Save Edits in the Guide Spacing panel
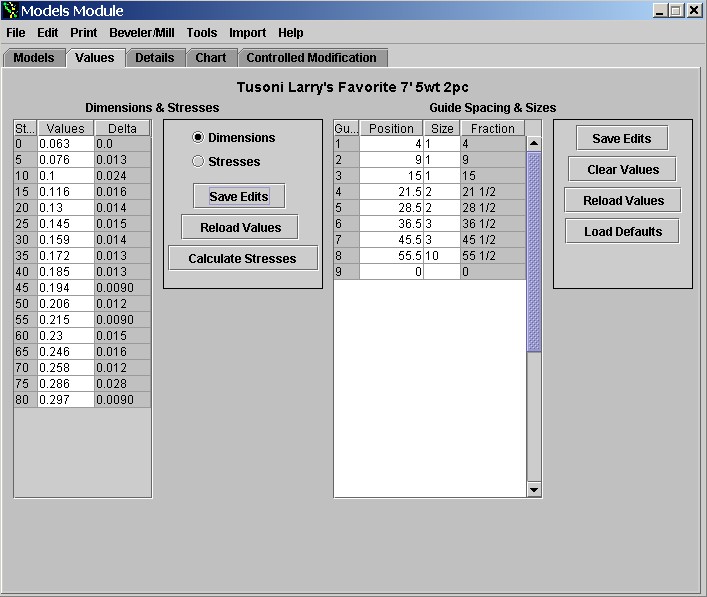Screen dimensions: 707x597 coord(621,139)
